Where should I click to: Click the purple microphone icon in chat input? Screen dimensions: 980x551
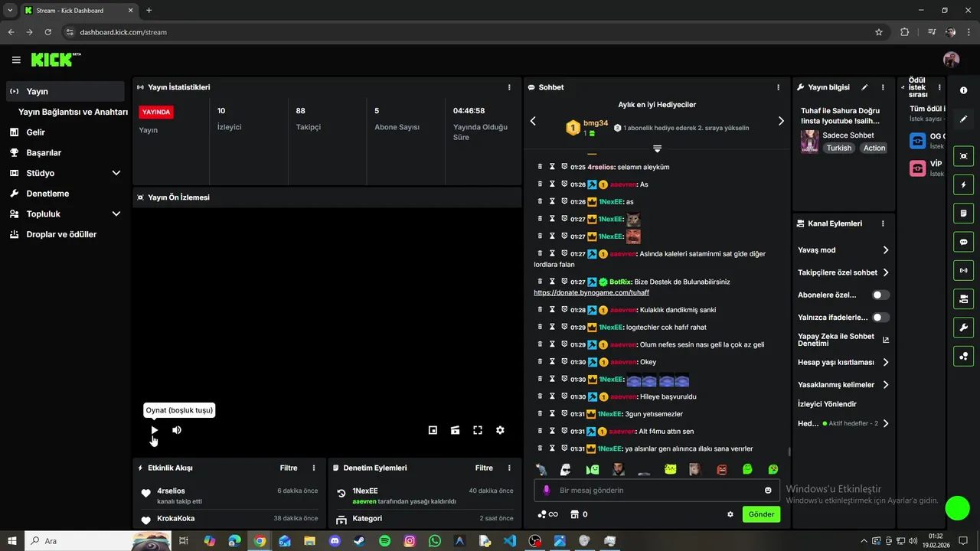546,491
